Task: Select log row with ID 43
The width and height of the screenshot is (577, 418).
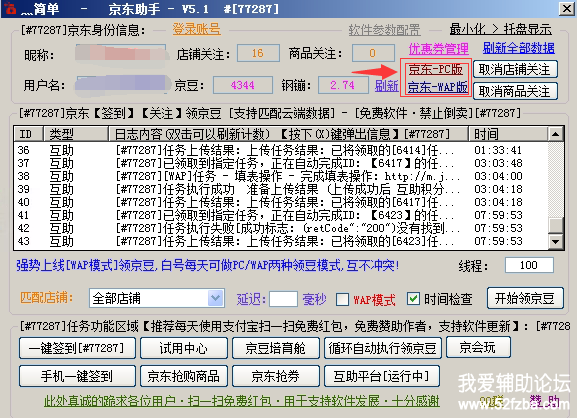Action: coord(280,241)
